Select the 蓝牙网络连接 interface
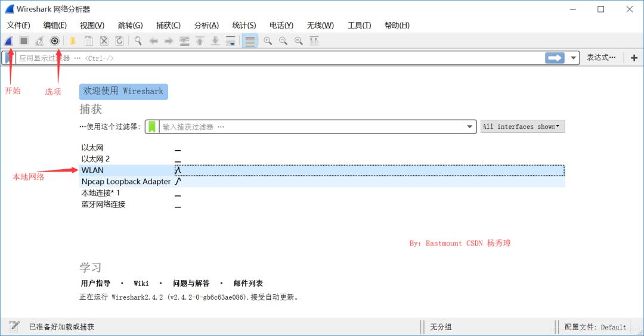Image resolution: width=644 pixels, height=336 pixels. (322, 204)
